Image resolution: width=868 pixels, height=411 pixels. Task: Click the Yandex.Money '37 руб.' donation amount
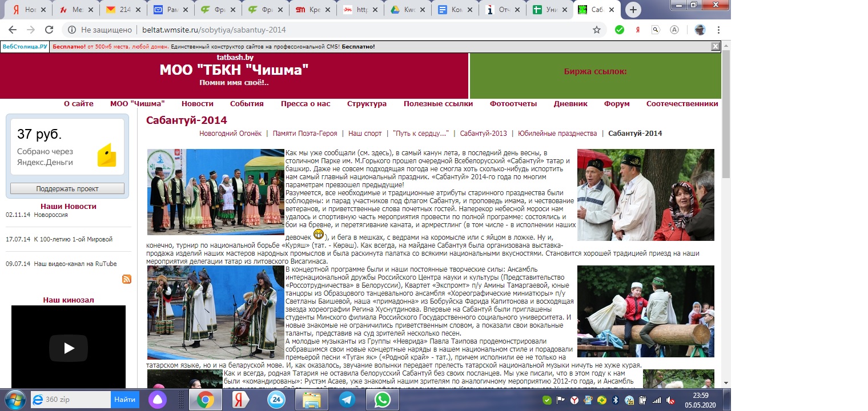(39, 134)
